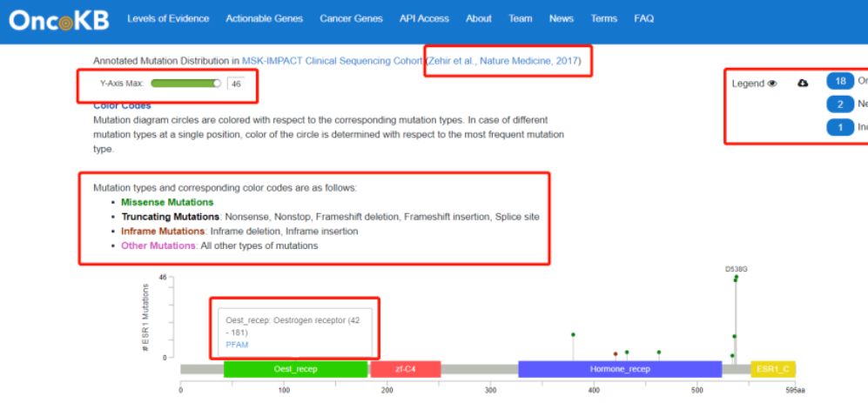This screenshot has height=403, width=868.
Task: Go to Actionable Genes in navbar
Action: click(x=264, y=18)
